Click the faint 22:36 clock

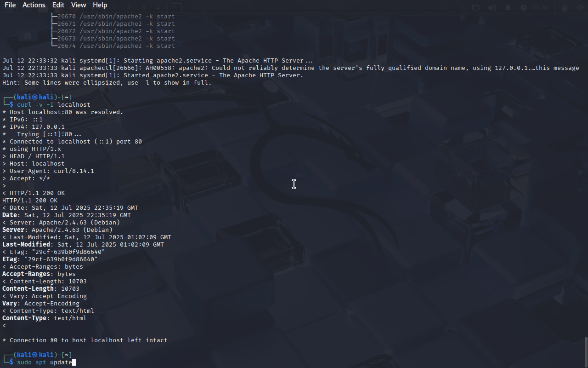[x=540, y=8]
